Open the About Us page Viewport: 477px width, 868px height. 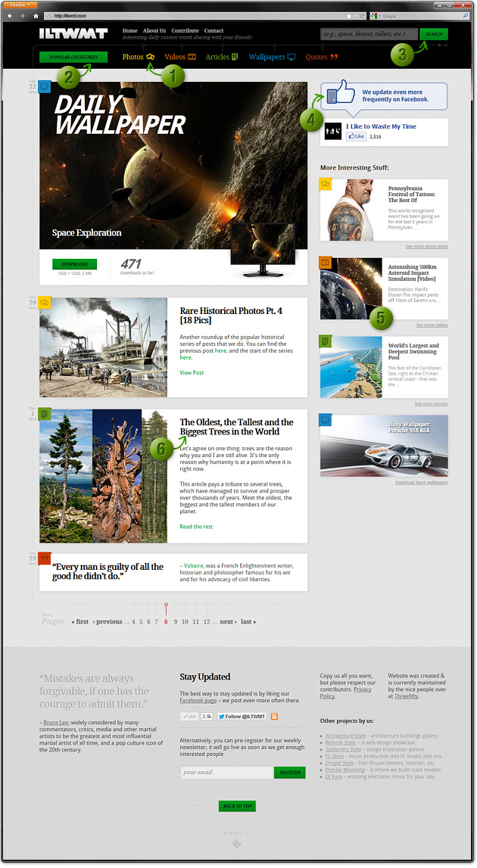click(154, 30)
